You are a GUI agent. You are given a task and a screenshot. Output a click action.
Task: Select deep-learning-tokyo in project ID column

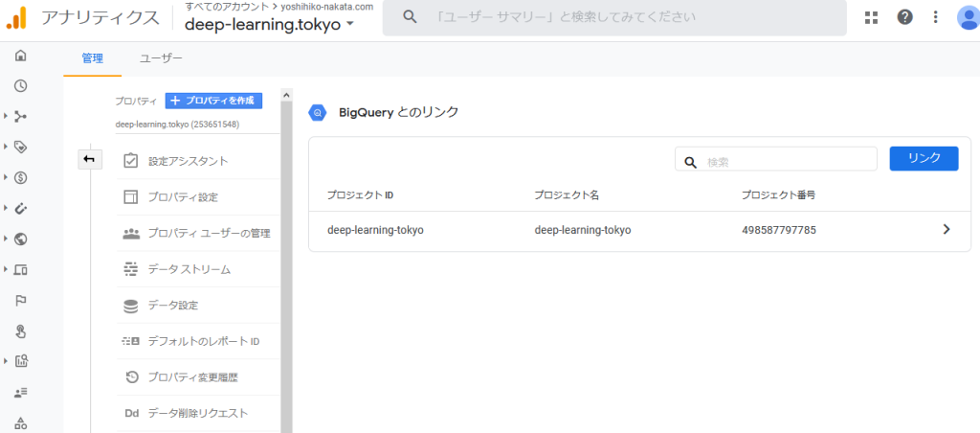375,230
